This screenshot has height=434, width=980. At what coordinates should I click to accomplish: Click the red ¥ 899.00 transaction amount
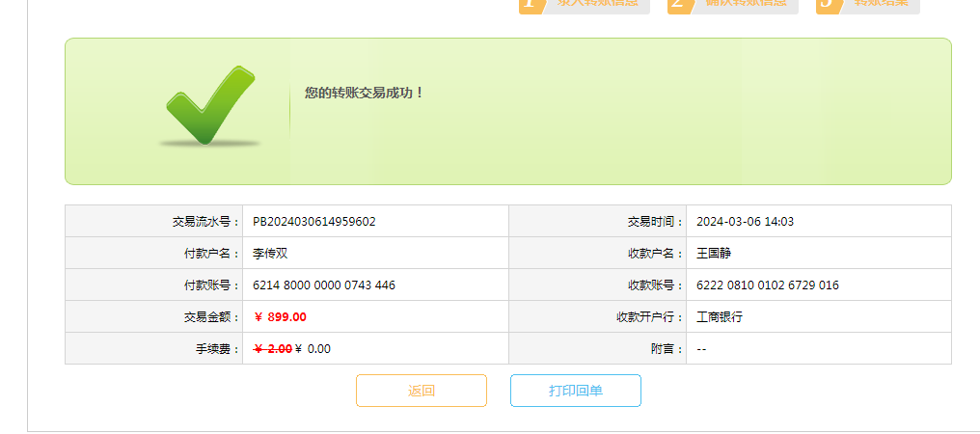[281, 317]
